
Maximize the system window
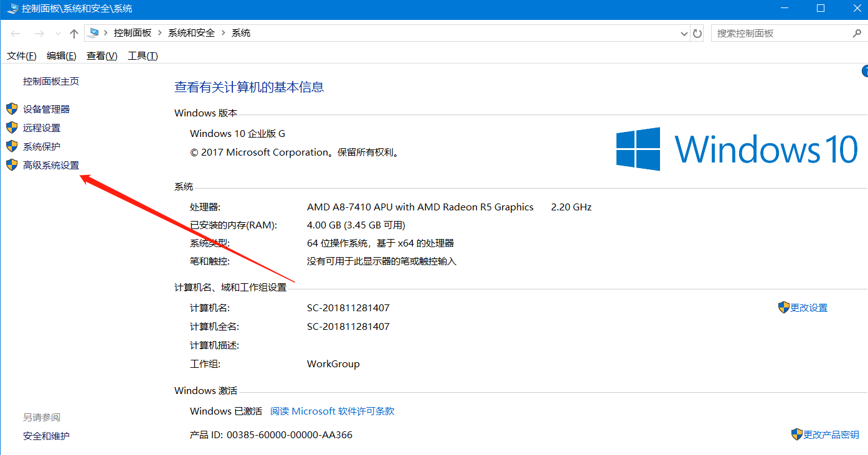click(x=821, y=8)
